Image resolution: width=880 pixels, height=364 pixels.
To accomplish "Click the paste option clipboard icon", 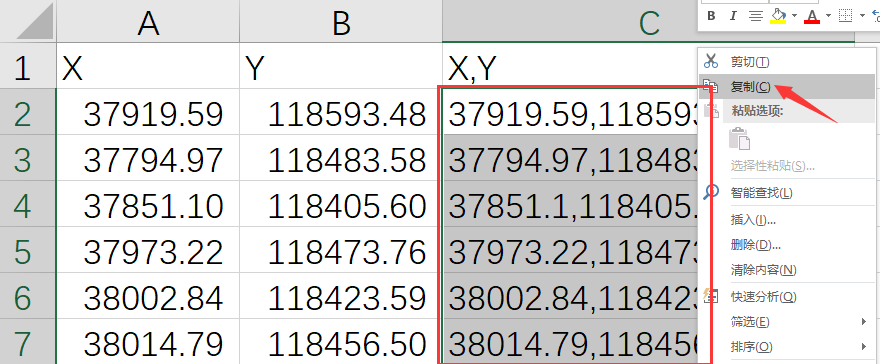I will (x=739, y=138).
